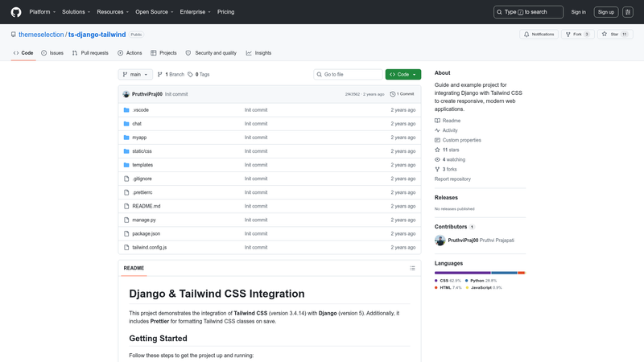The height and width of the screenshot is (362, 644).
Task: Click the Sign in link
Action: pyautogui.click(x=578, y=12)
